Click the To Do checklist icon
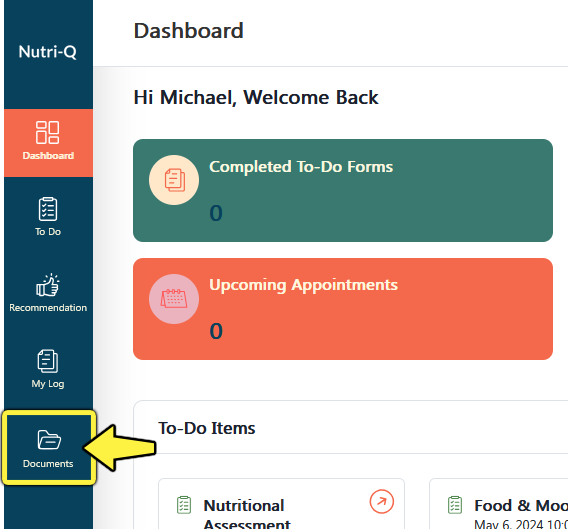 point(48,209)
